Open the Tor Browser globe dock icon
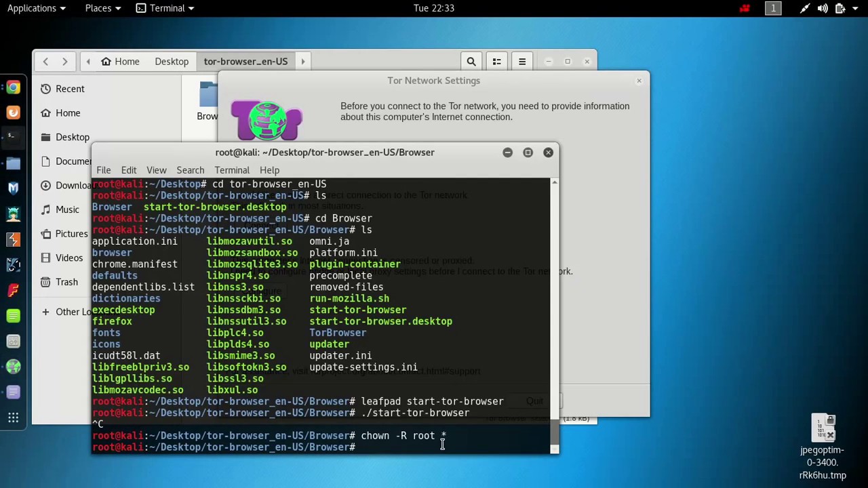Viewport: 868px width, 488px height. 13,367
